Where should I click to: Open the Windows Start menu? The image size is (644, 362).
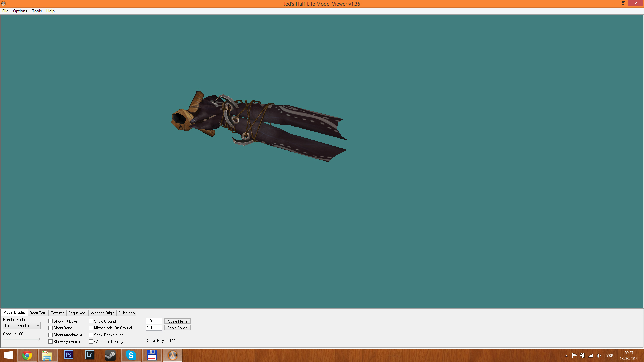coord(8,355)
